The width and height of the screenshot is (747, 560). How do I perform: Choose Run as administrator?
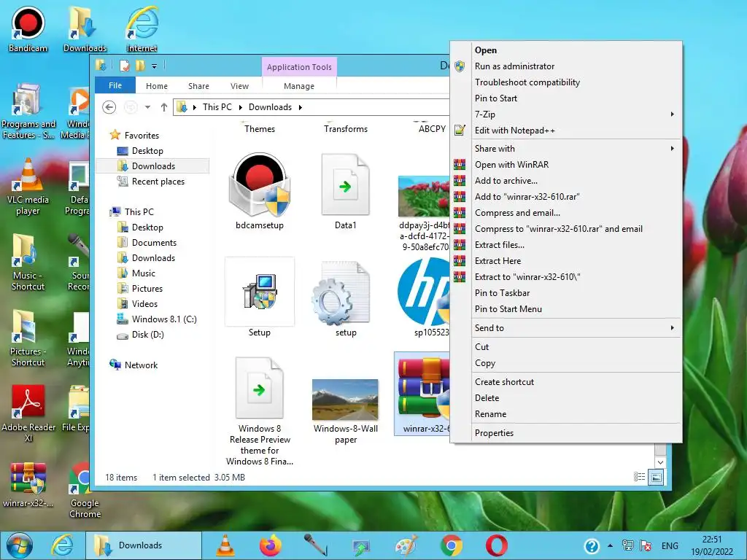[x=566, y=66]
